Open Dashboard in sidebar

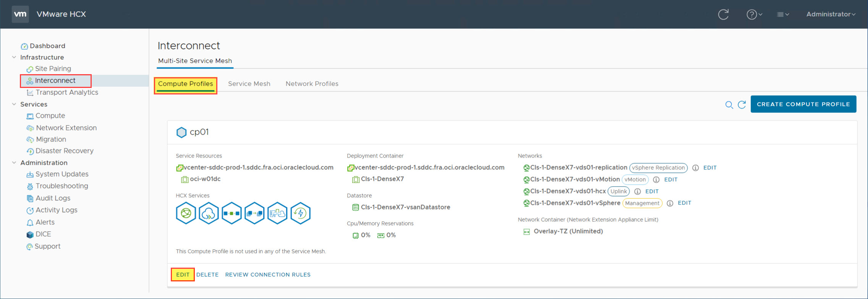pyautogui.click(x=47, y=46)
